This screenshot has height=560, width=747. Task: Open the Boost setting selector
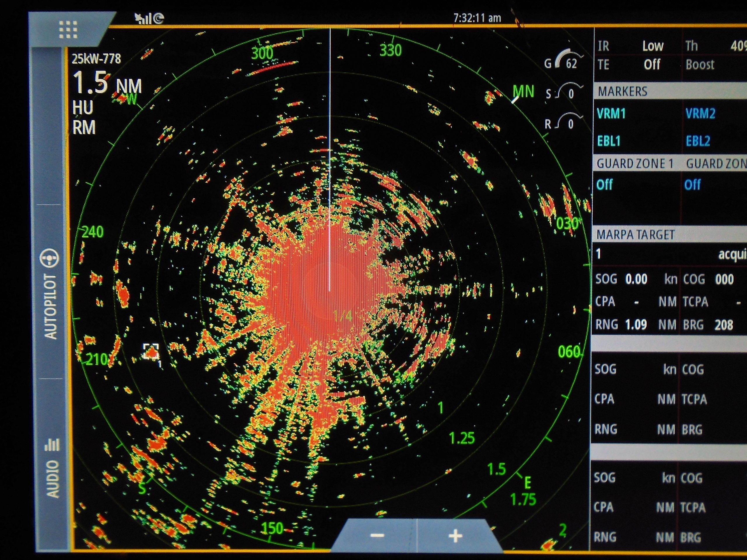tap(700, 65)
